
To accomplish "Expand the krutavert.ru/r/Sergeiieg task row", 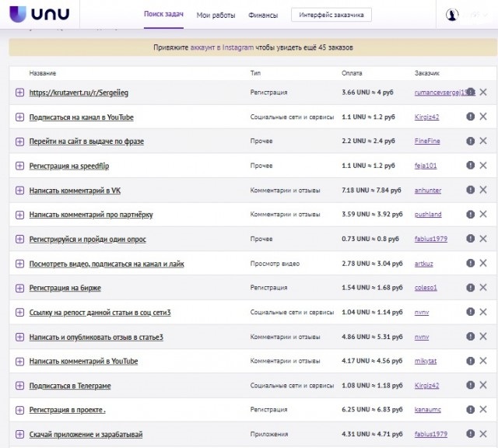I will click(x=19, y=93).
